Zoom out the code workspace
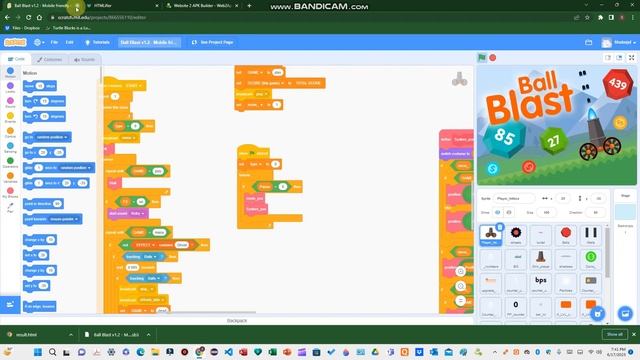This screenshot has width=640, height=360. pos(460,286)
